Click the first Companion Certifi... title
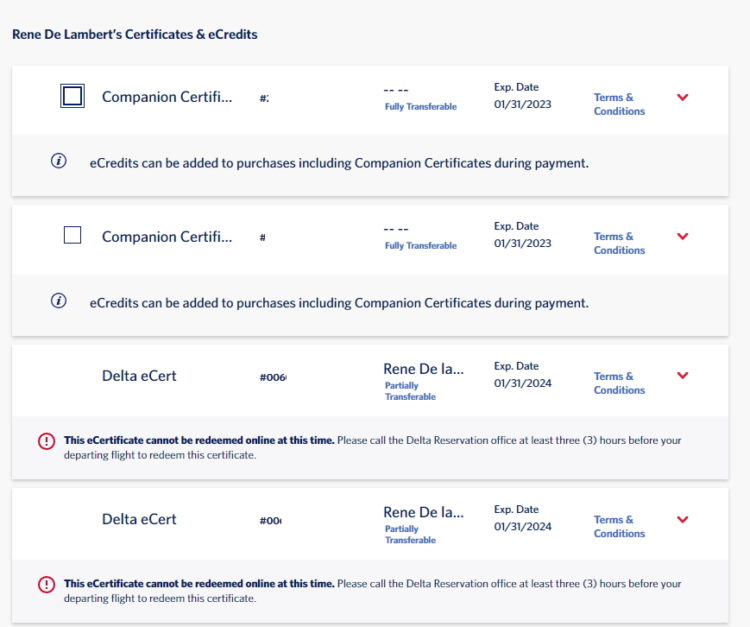Screen dimensions: 750x627 [167, 97]
